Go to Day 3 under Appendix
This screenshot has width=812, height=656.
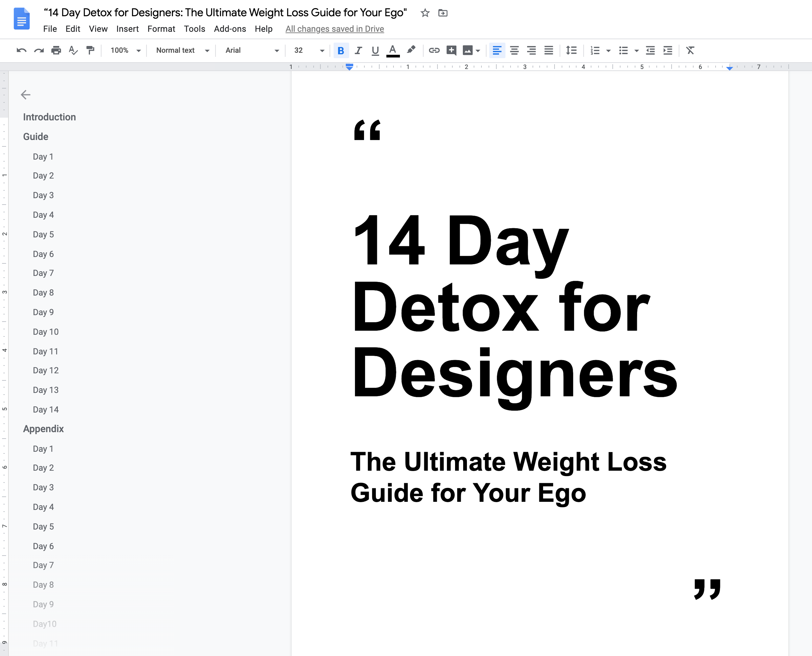(43, 488)
